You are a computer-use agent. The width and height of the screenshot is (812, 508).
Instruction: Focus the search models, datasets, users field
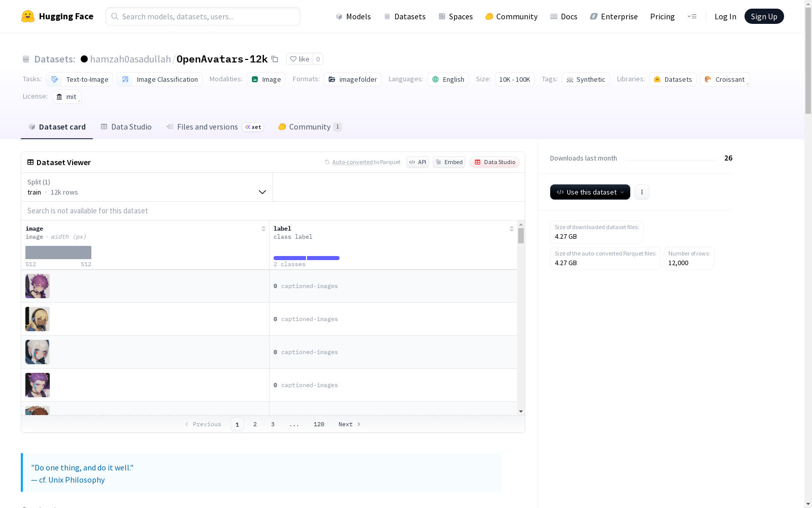203,16
